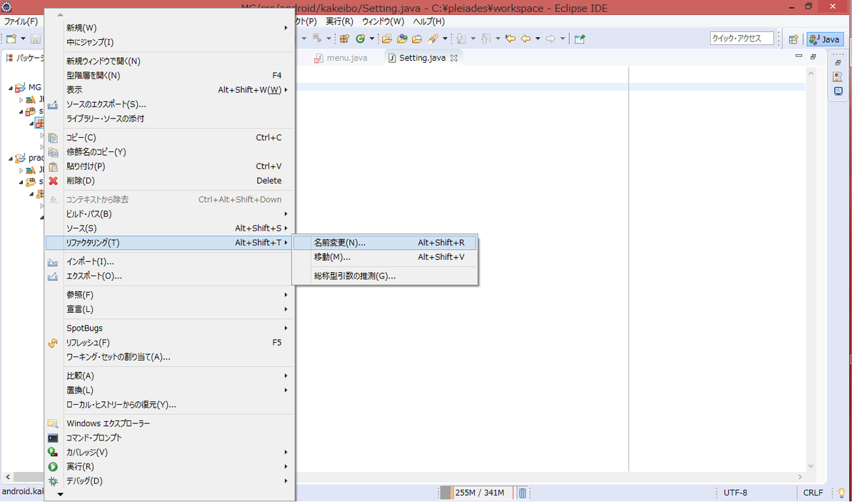857x504 pixels.
Task: Minimize the editor area button
Action: click(x=798, y=56)
